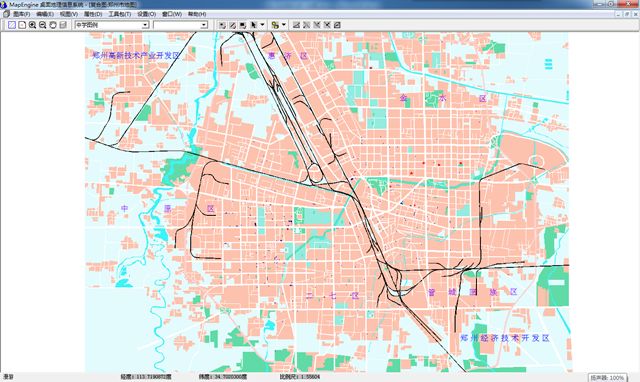Open the empty second combo box in toolbar

click(x=180, y=25)
